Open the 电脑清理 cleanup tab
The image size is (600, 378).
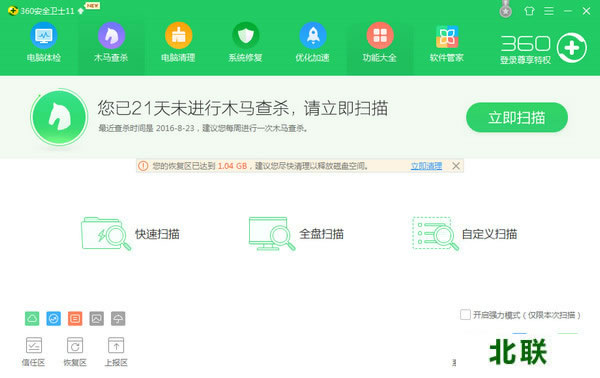[x=178, y=43]
